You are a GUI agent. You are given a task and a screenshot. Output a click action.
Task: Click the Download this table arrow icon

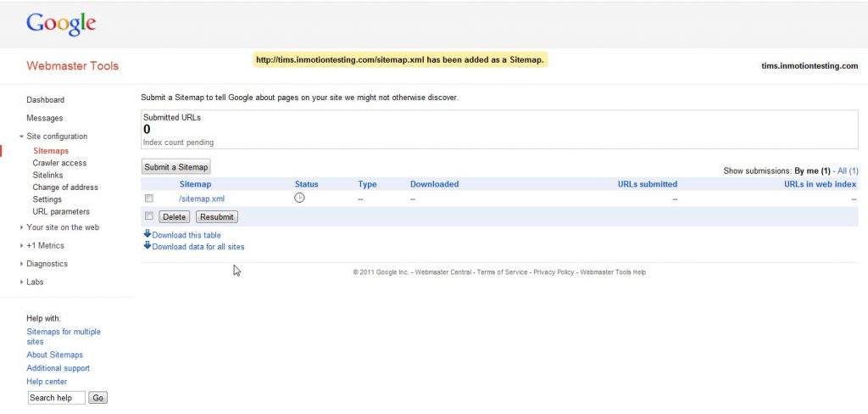click(x=147, y=234)
